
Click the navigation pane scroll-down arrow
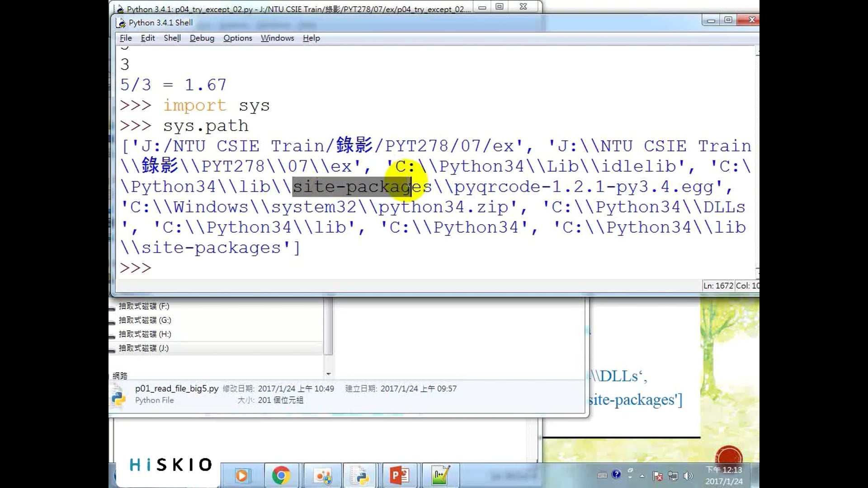[x=329, y=374]
